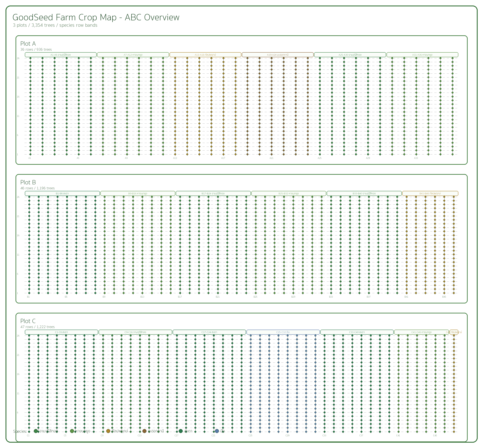The image size is (483, 448).
Task: Click the B33 row axis label
Action: [331, 297]
